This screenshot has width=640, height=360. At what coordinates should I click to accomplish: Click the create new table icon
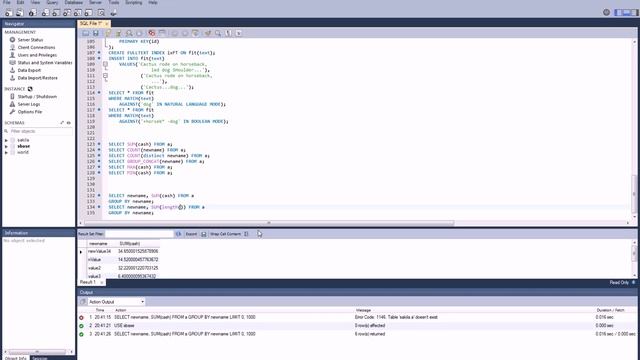[x=56, y=13]
